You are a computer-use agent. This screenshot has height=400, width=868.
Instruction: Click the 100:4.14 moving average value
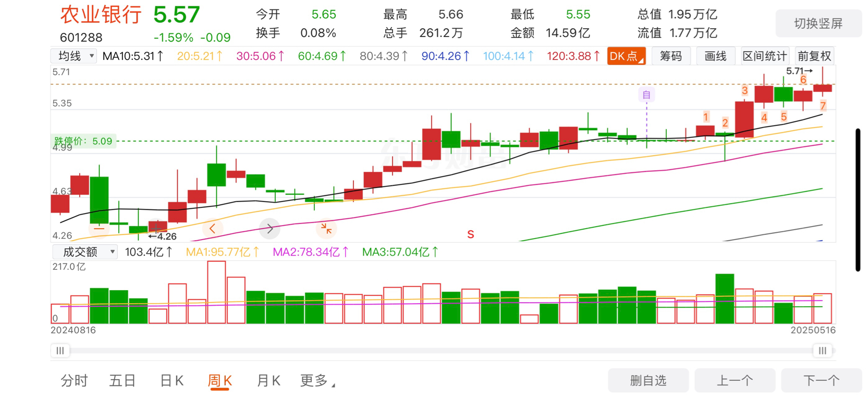pyautogui.click(x=508, y=56)
